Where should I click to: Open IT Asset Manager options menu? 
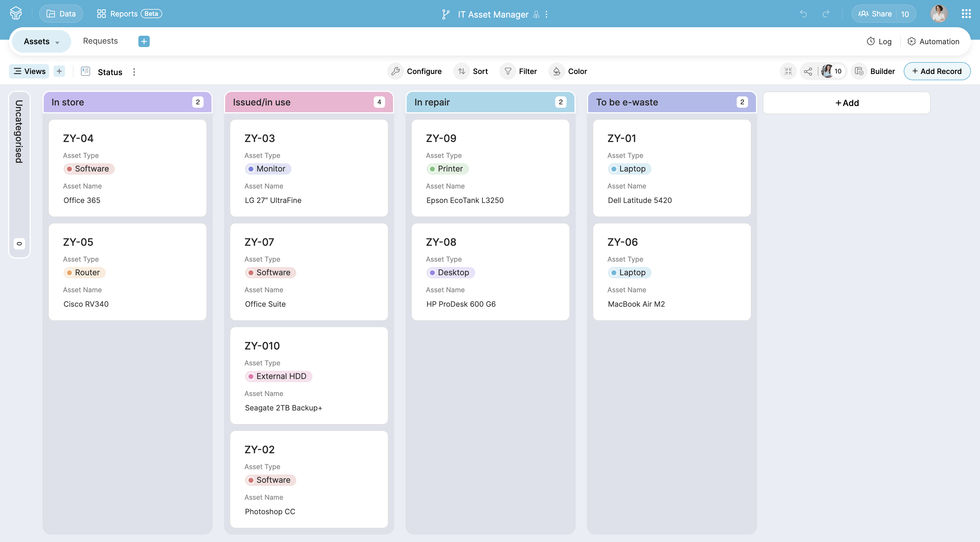547,14
